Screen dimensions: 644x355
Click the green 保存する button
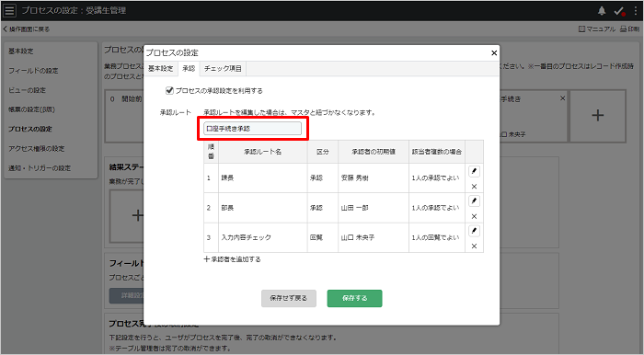[x=355, y=298]
